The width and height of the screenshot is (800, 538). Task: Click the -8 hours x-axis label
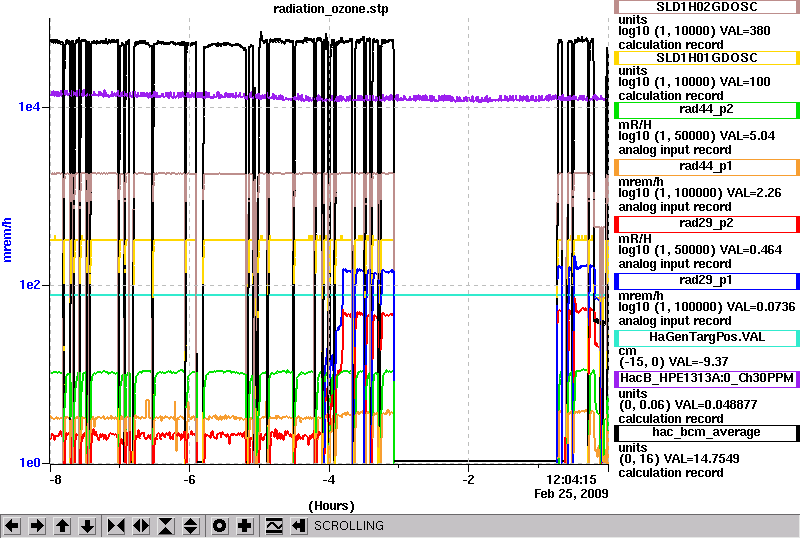pyautogui.click(x=55, y=480)
